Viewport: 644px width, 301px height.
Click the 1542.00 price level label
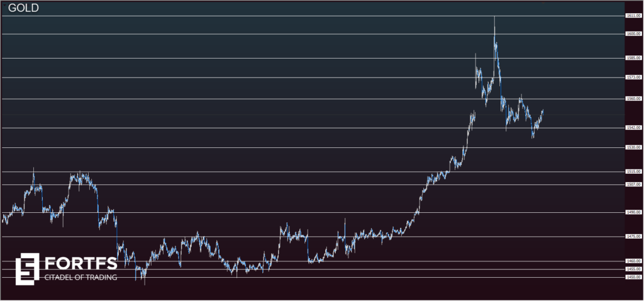tap(633, 128)
